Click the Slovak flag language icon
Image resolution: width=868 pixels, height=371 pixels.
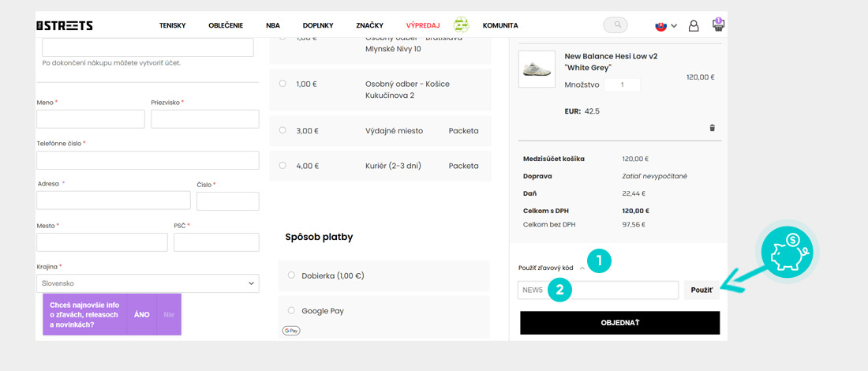click(x=660, y=25)
